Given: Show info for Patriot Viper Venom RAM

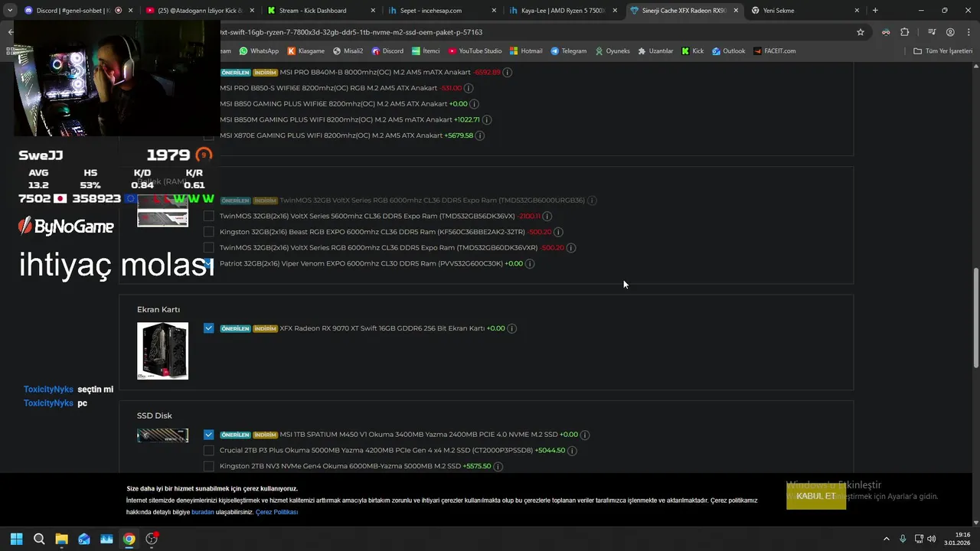Looking at the screenshot, I should (x=530, y=263).
